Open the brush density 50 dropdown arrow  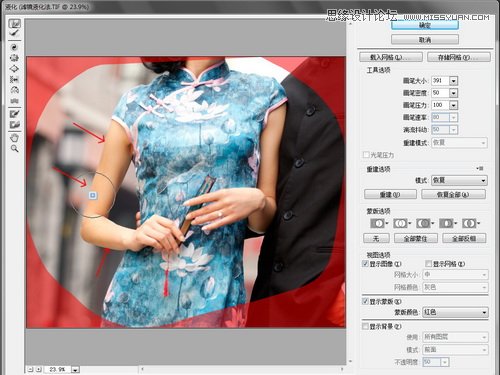point(453,93)
